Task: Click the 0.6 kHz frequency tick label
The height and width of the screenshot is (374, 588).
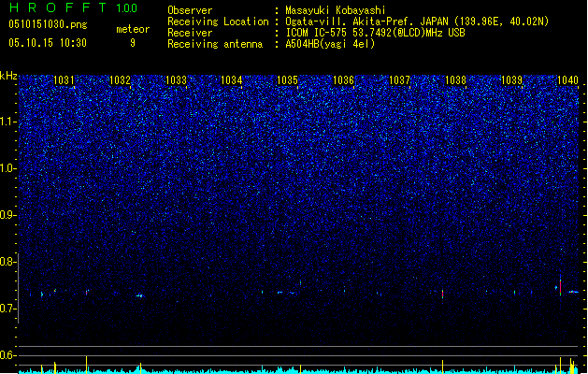Action: click(7, 355)
